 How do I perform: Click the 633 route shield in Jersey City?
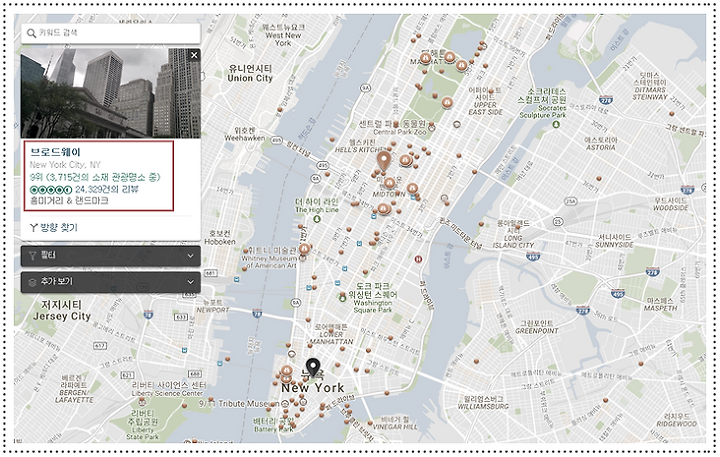click(x=181, y=317)
